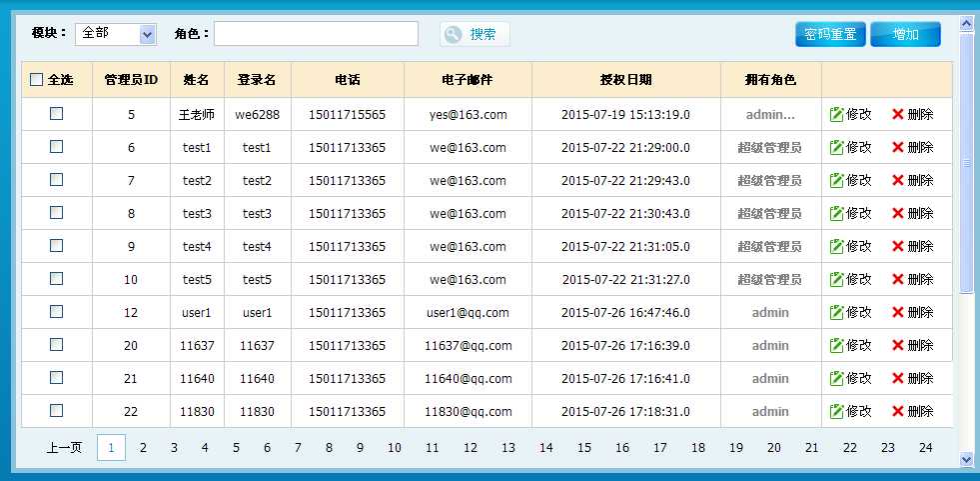The height and width of the screenshot is (481, 980).
Task: Click the 上一页 previous page link
Action: [x=64, y=448]
